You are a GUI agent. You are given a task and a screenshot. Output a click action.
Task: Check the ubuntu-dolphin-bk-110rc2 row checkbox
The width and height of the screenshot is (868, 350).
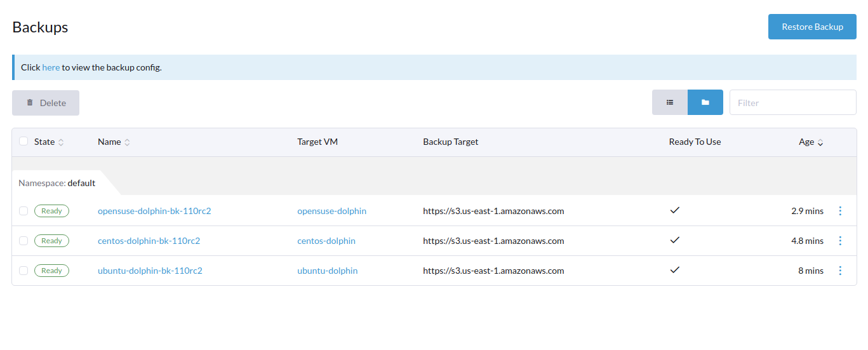click(23, 271)
